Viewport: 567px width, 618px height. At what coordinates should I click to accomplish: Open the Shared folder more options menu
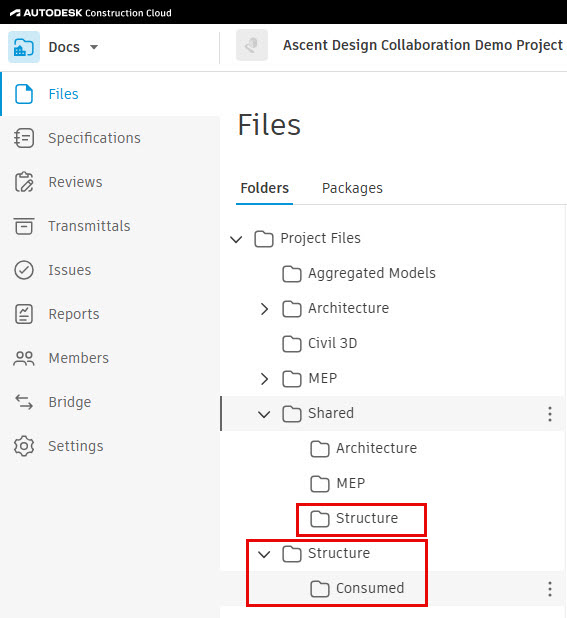[550, 414]
